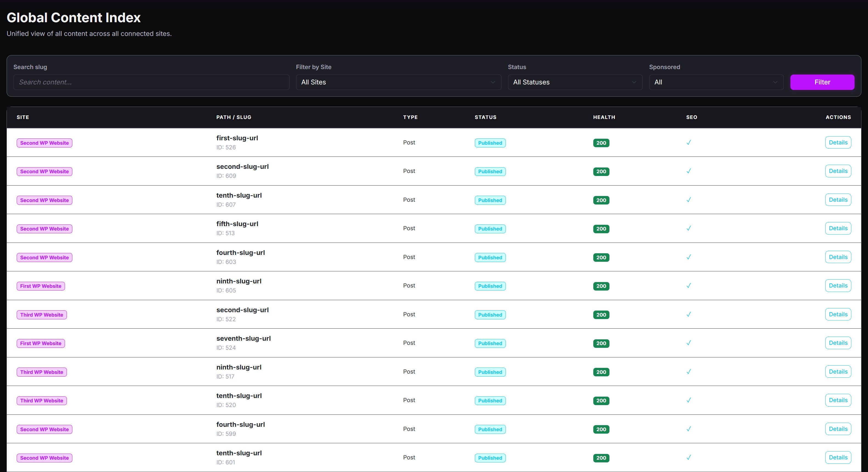Click 200 health badge for seventh-slug-url row
Viewport: 868px width, 472px height.
coord(601,343)
